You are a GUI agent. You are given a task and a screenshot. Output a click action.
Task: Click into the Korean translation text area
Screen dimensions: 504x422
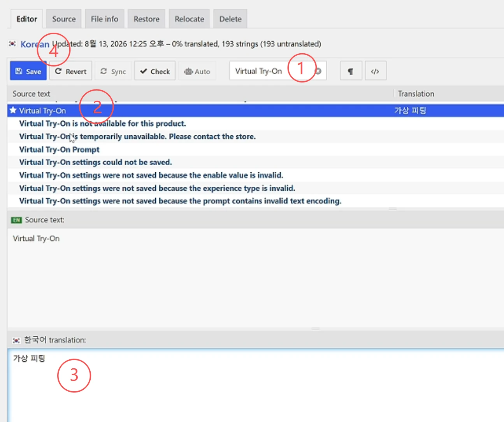256,385
